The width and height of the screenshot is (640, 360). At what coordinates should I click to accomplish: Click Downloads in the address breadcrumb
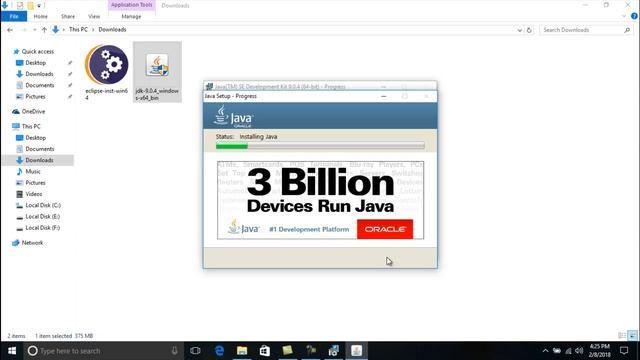point(112,29)
